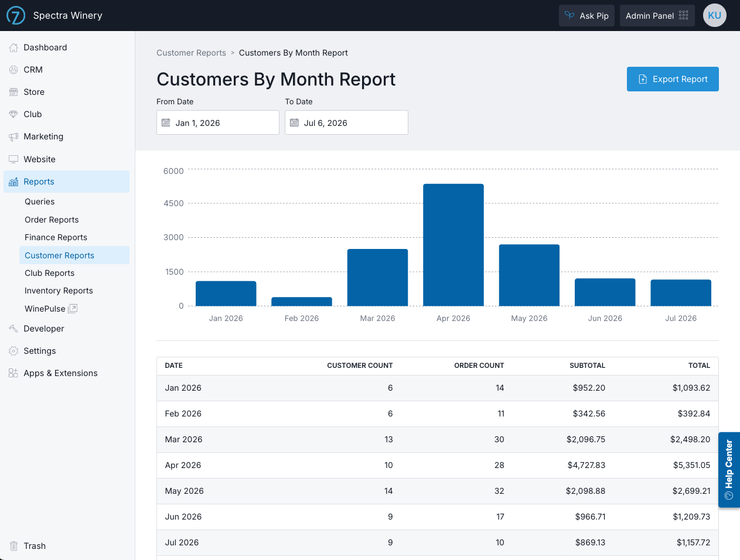Viewport: 740px width, 560px height.
Task: Click the Apr 2026 chart bar
Action: click(x=453, y=245)
